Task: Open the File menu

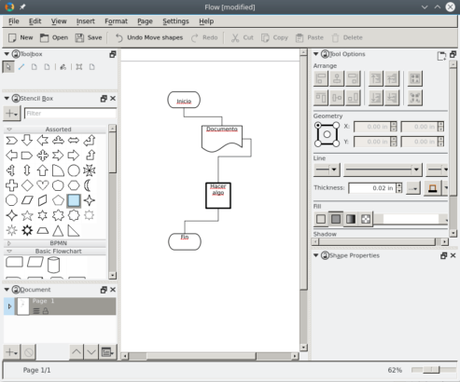Action: click(x=14, y=21)
